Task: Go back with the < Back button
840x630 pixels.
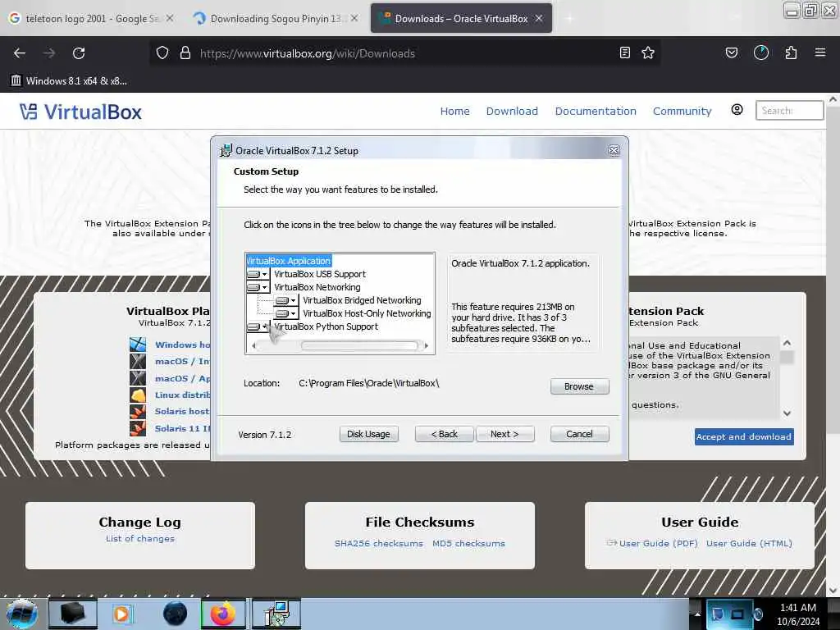Action: pos(444,434)
